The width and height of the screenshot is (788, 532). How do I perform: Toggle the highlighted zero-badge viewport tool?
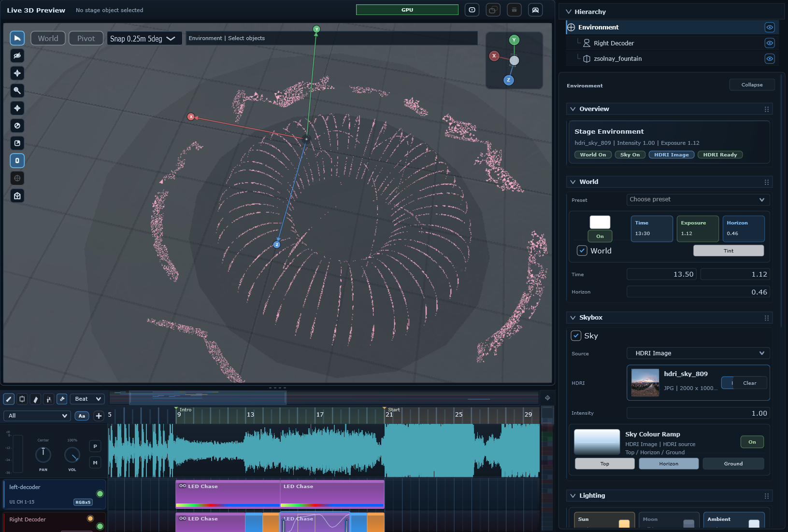17,161
